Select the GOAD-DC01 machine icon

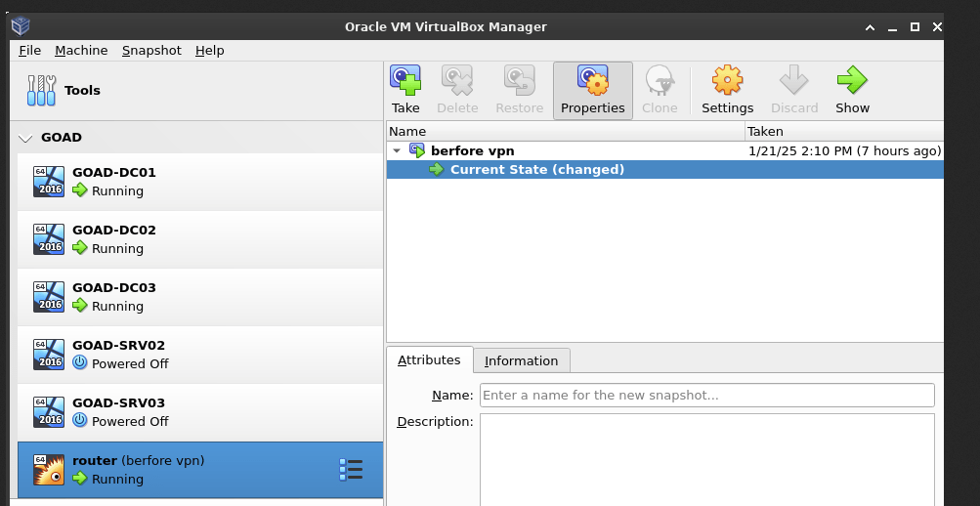click(x=49, y=182)
